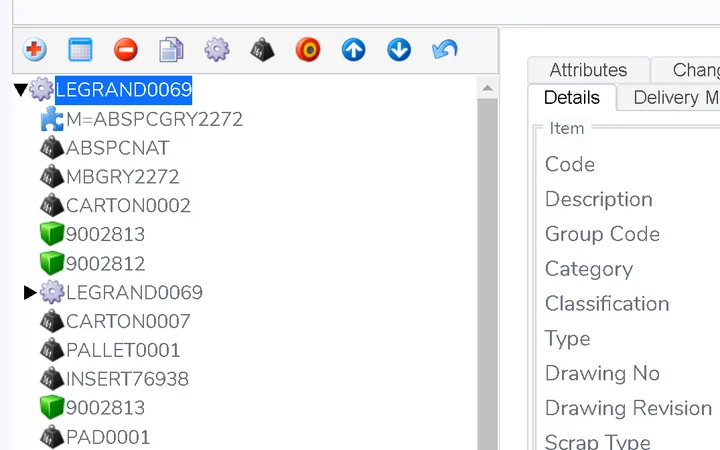Move item up with blue arrow

click(354, 50)
